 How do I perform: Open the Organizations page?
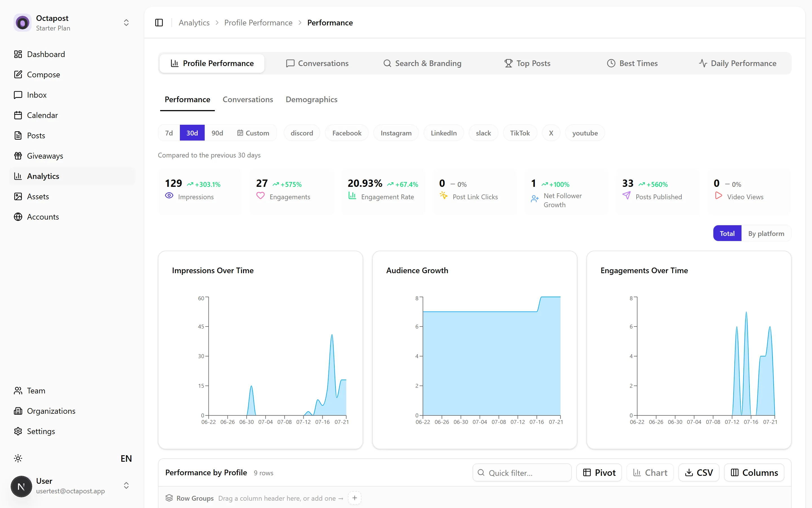[72, 411]
